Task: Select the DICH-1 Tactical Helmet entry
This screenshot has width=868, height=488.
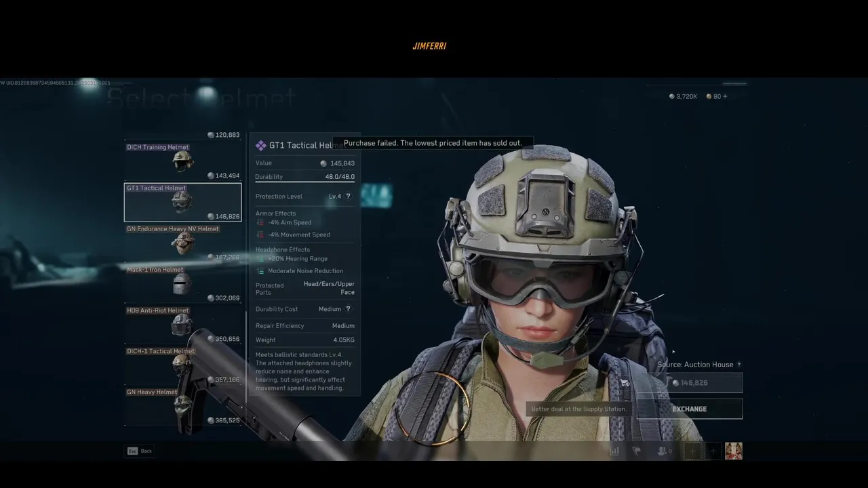Action: (182, 365)
